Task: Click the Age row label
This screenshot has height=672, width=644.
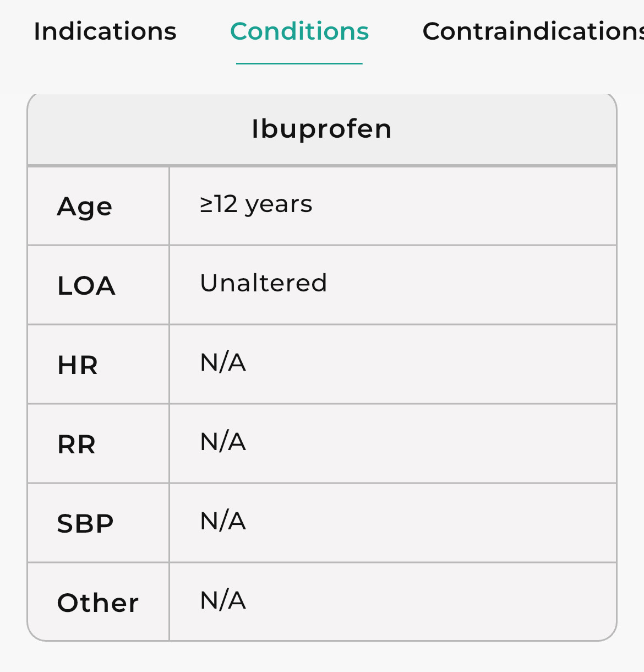Action: [85, 207]
